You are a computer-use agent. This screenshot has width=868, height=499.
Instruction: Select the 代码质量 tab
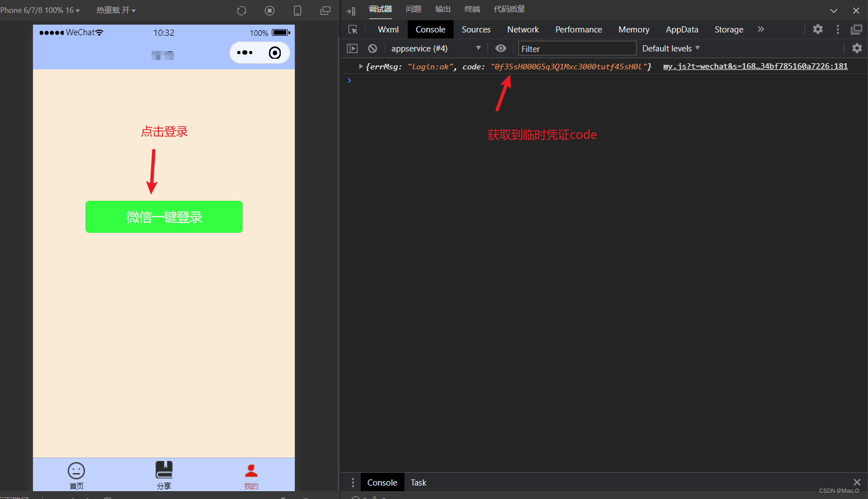[509, 10]
